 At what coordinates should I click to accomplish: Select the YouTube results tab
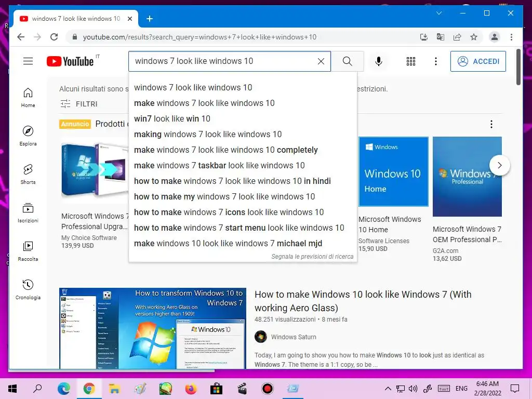76,19
